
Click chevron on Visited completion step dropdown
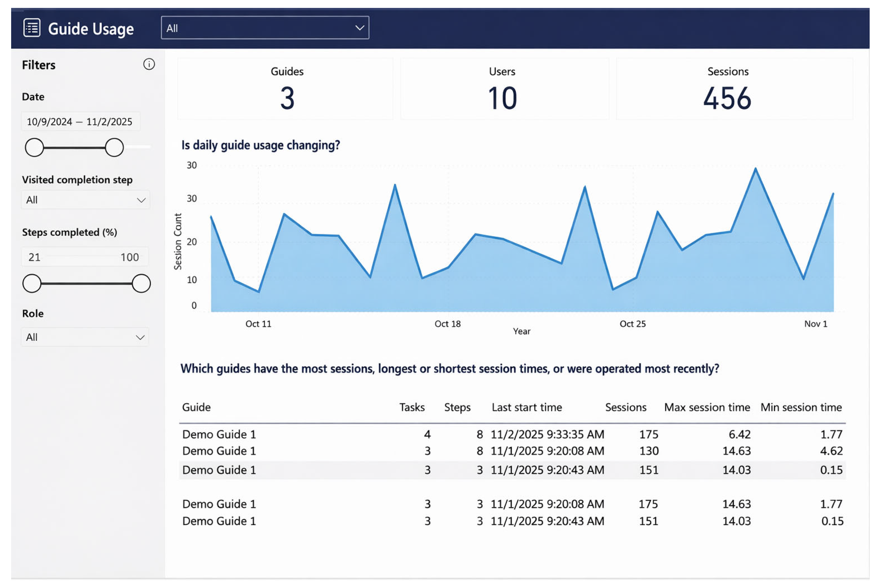141,200
